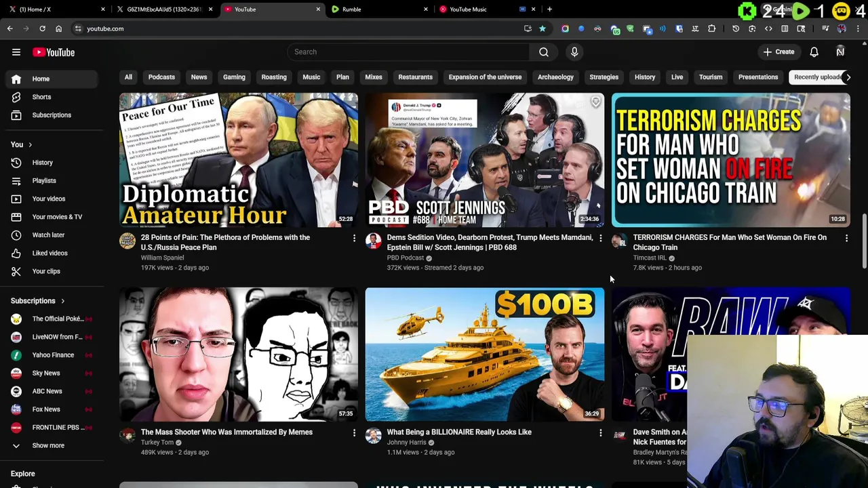Close the Rumble browser tab
The width and height of the screenshot is (868, 488).
[426, 9]
